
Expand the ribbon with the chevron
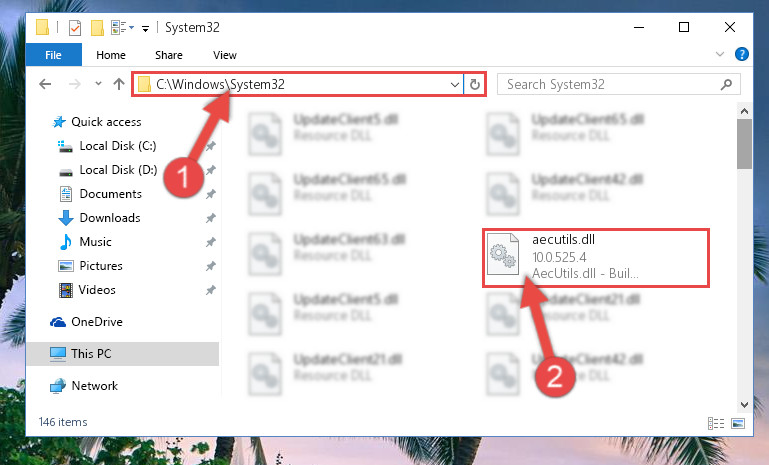tap(719, 54)
